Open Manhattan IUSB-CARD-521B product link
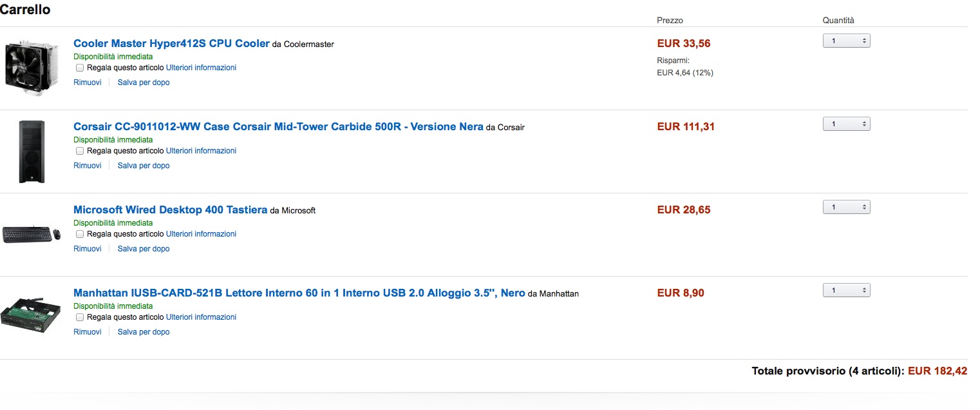 (x=299, y=293)
